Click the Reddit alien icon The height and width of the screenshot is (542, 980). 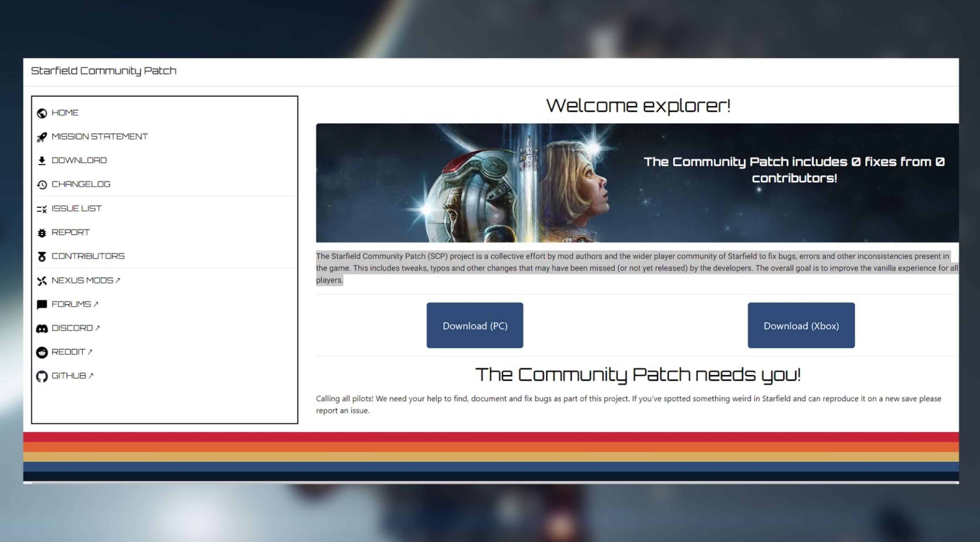click(42, 353)
